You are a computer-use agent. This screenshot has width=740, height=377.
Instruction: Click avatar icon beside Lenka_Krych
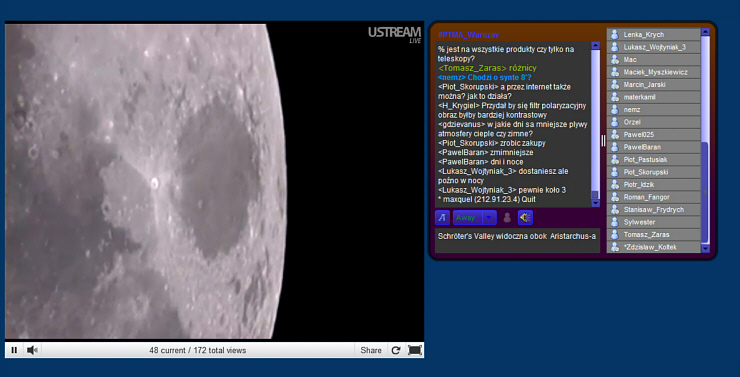click(x=614, y=34)
